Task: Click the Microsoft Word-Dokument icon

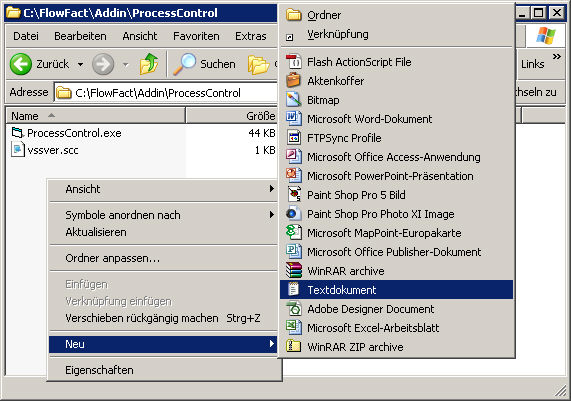Action: point(294,119)
